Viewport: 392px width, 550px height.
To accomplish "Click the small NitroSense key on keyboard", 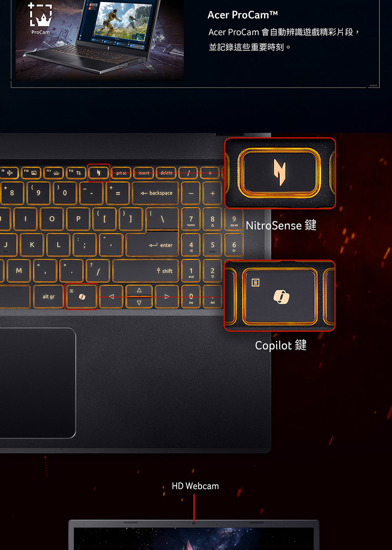I will tap(98, 173).
